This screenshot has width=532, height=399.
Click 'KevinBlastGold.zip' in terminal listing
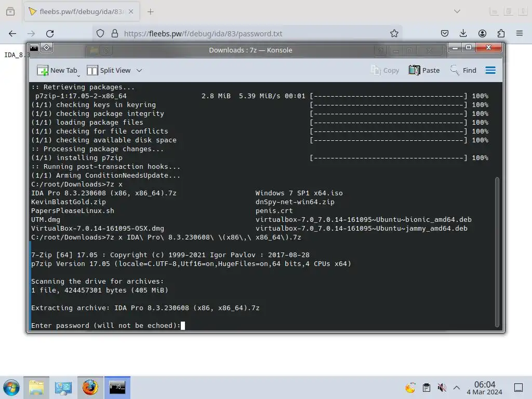click(x=69, y=202)
